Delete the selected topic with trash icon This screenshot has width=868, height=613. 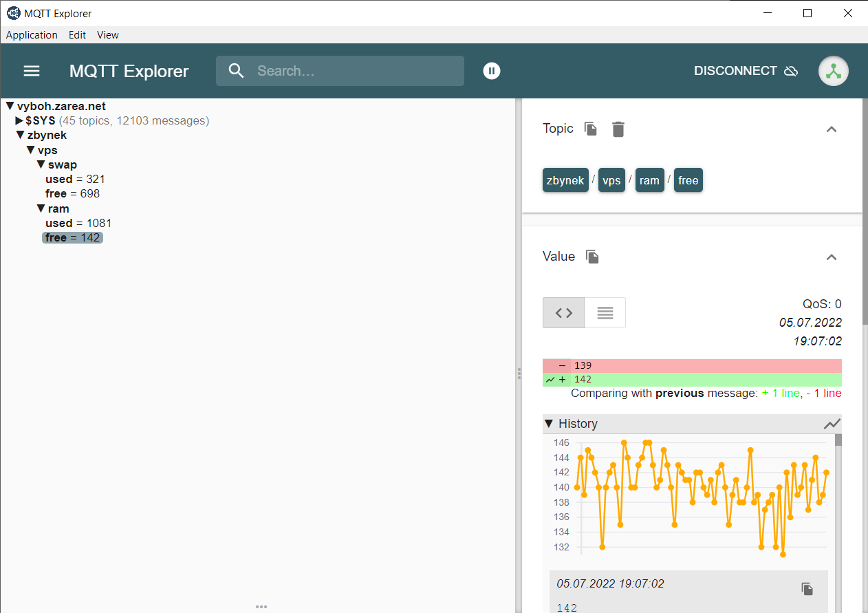pyautogui.click(x=618, y=129)
